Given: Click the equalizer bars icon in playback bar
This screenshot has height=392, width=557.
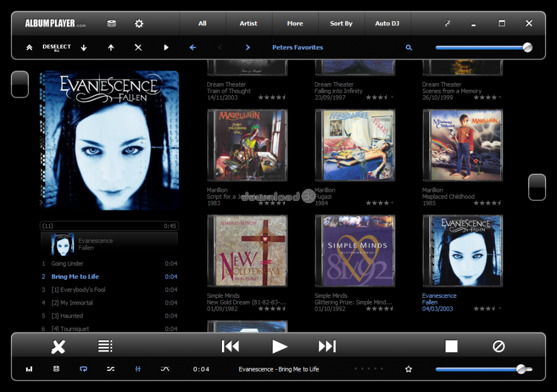Looking at the screenshot, I should click(29, 368).
